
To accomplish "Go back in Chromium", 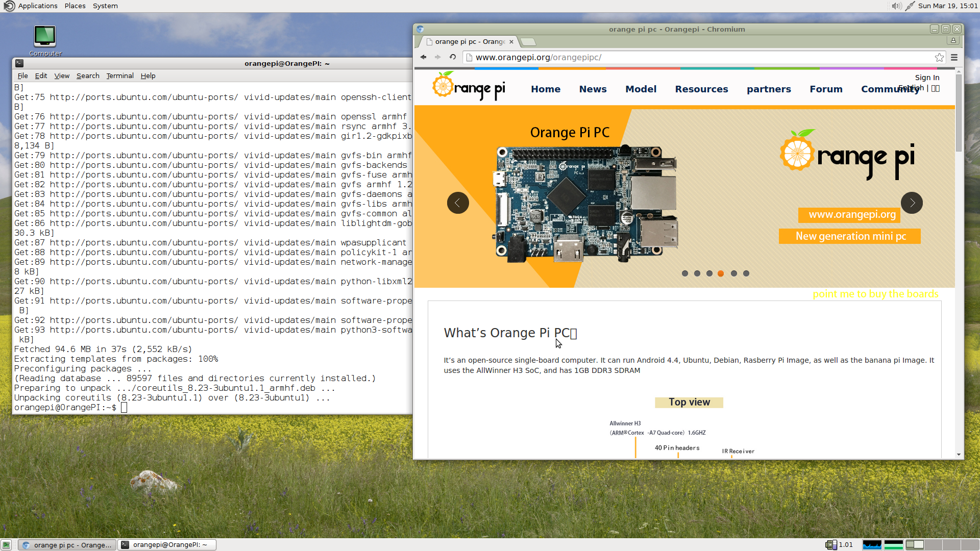I will (x=423, y=57).
